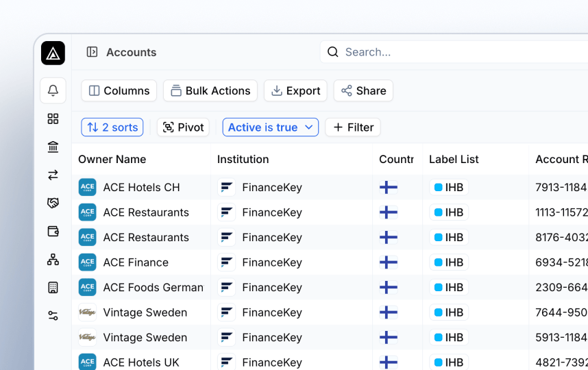Screen dimensions: 588x370
Task: Select the ACE Foods Germany owner name
Action: click(x=154, y=287)
